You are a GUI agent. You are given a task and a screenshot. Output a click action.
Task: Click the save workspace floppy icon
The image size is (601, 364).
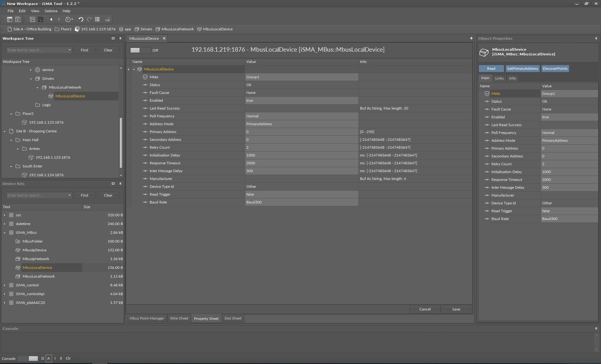coord(18,19)
